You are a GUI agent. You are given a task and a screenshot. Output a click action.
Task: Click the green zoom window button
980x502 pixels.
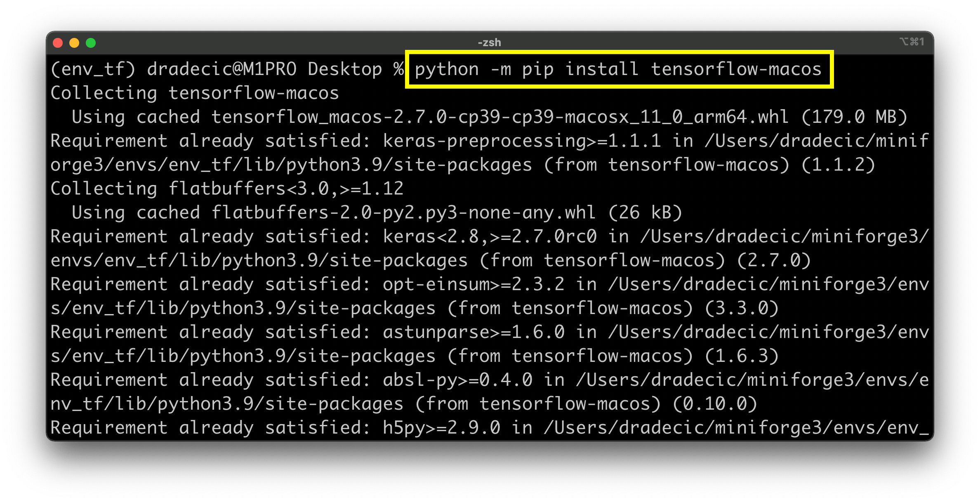91,43
